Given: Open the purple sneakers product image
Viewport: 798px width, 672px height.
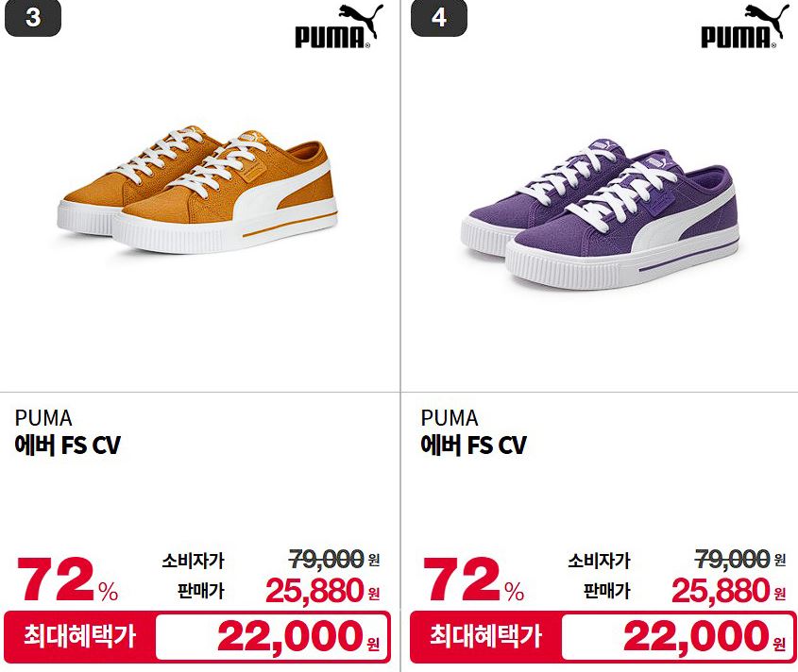Looking at the screenshot, I should click(601, 214).
